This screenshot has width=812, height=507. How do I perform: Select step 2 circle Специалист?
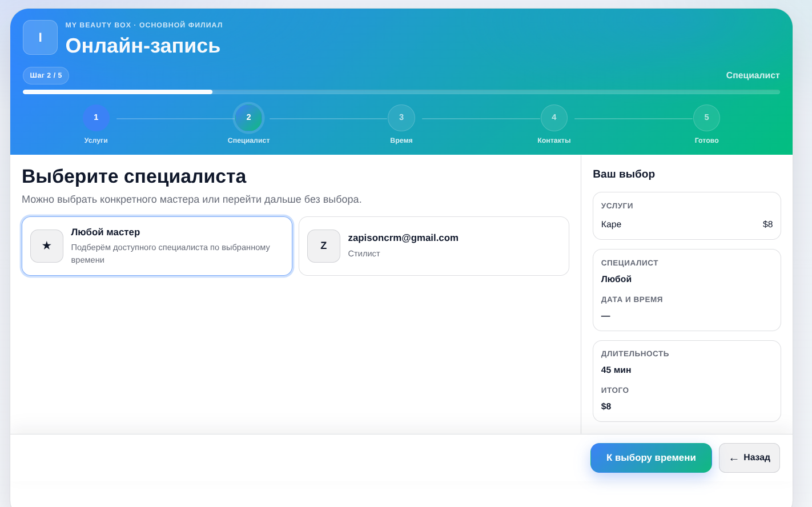pos(248,118)
